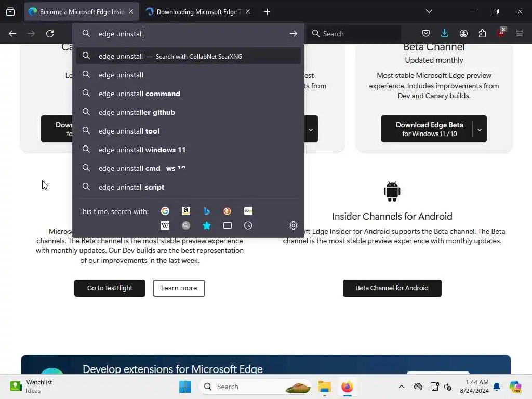Click Download Edge Beta for Windows button
Viewport: 532px width, 399px height.
click(x=427, y=129)
